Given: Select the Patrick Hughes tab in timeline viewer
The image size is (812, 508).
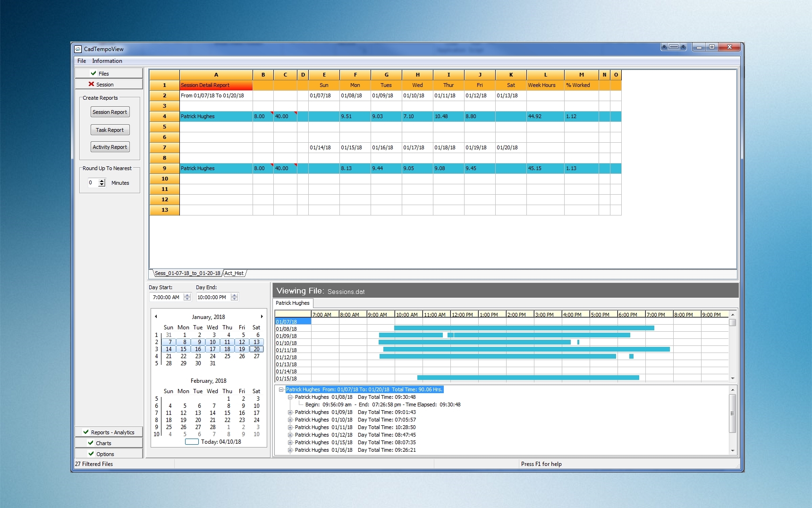Looking at the screenshot, I should click(x=293, y=303).
